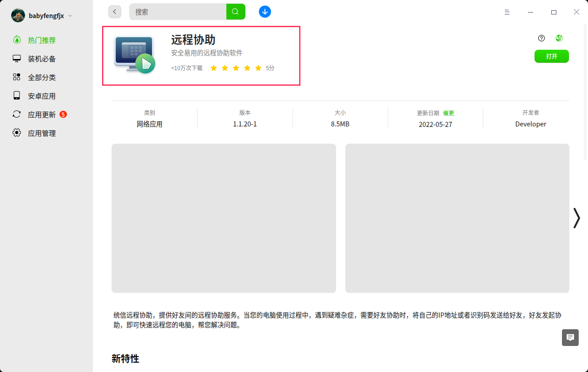The width and height of the screenshot is (588, 372).
Task: Click the 应用更新 refresh icon
Action: click(x=17, y=114)
